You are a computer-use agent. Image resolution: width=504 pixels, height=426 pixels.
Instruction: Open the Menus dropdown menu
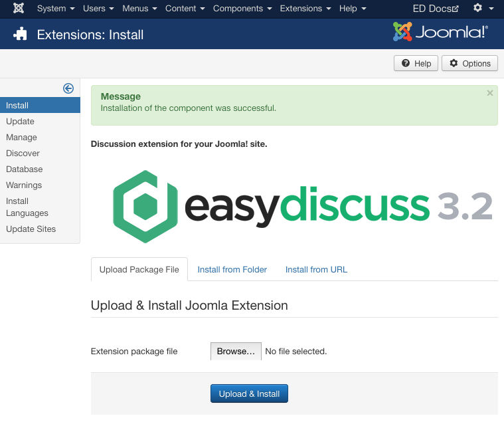tap(139, 9)
